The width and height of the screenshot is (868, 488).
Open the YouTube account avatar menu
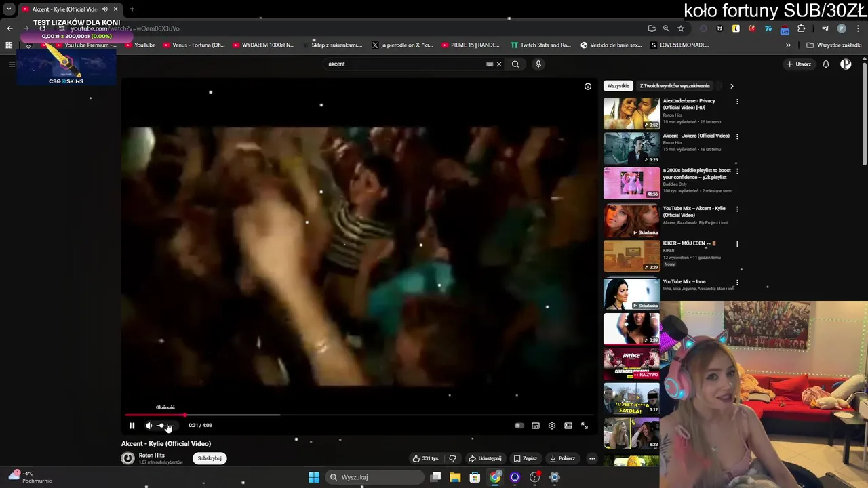click(846, 64)
